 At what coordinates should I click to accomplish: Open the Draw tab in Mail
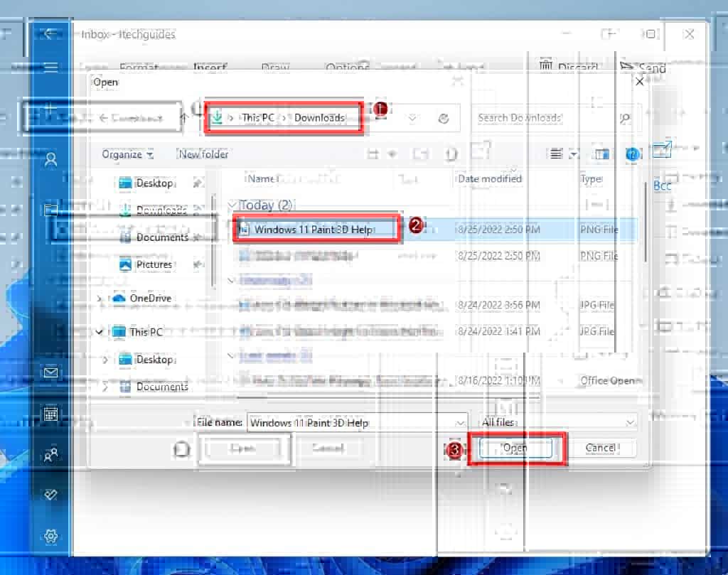pyautogui.click(x=275, y=68)
